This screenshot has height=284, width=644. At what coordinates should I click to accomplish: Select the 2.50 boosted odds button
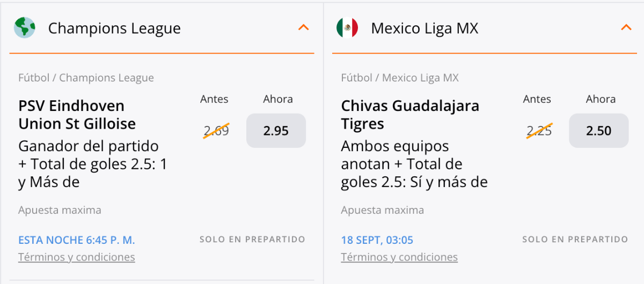click(x=598, y=131)
